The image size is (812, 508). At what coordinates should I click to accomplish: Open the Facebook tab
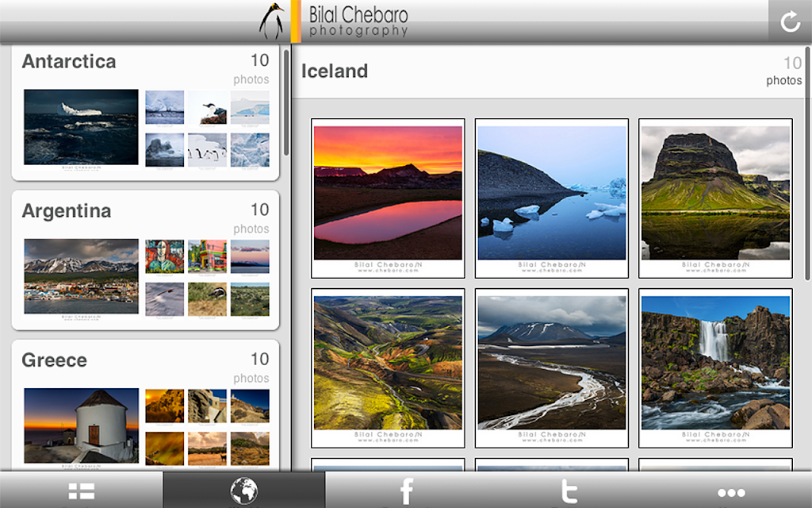407,491
